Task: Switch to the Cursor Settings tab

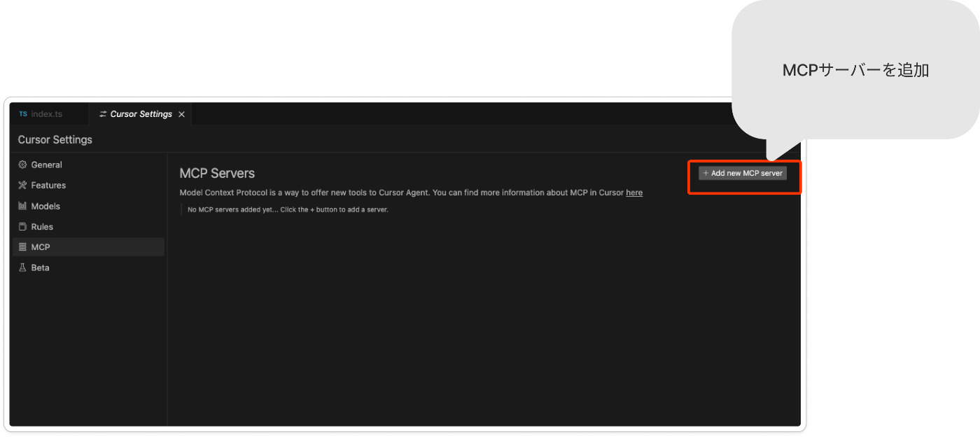Action: (140, 114)
